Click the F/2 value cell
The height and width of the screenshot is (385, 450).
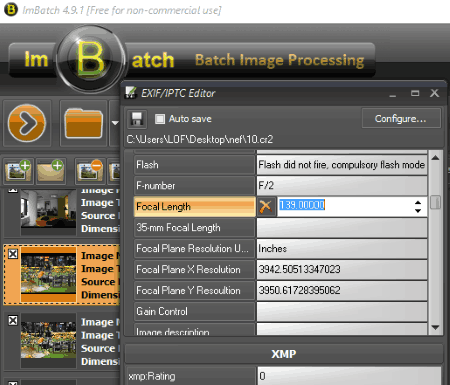342,186
